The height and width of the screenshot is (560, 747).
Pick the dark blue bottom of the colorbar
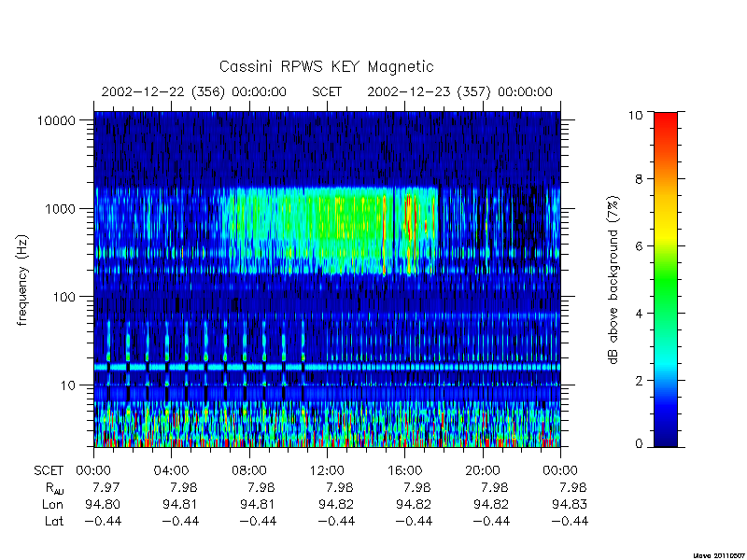point(666,438)
